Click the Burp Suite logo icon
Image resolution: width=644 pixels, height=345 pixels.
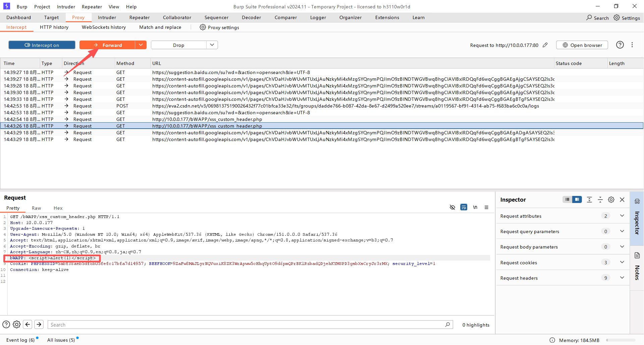[7, 6]
